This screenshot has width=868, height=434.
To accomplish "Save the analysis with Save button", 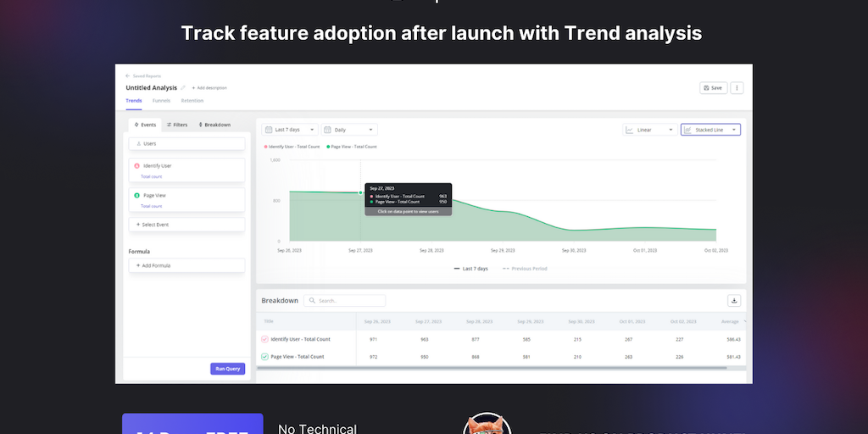I will pos(714,87).
